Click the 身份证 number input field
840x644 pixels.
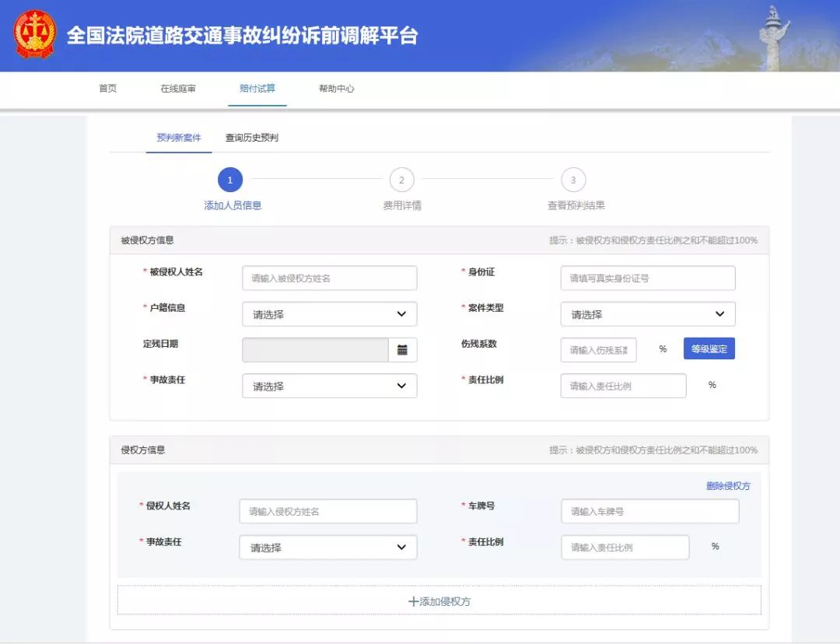647,278
